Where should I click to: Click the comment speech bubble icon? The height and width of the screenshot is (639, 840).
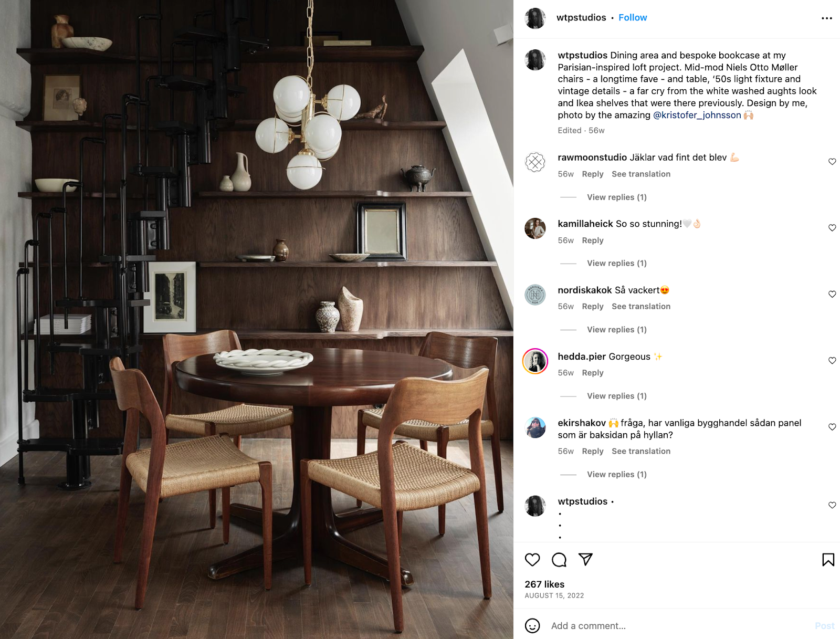559,560
